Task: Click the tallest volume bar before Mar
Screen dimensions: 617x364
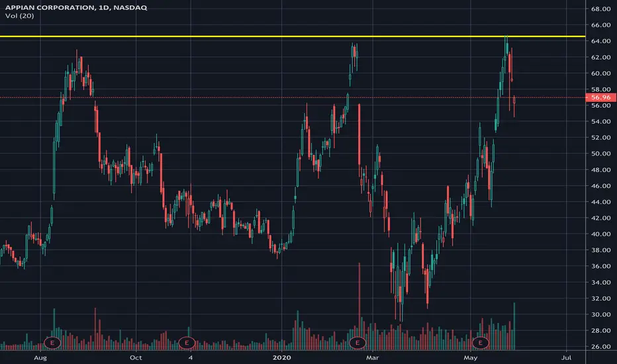Action: pyautogui.click(x=359, y=306)
